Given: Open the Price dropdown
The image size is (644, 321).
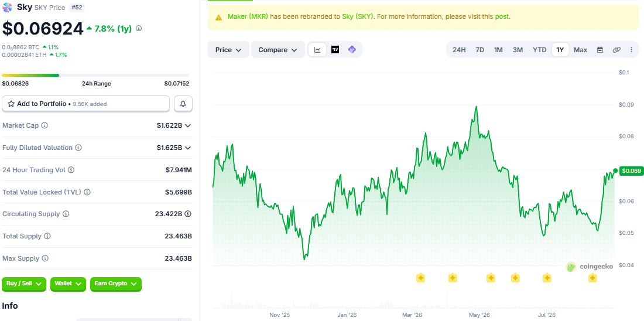Looking at the screenshot, I should (228, 50).
